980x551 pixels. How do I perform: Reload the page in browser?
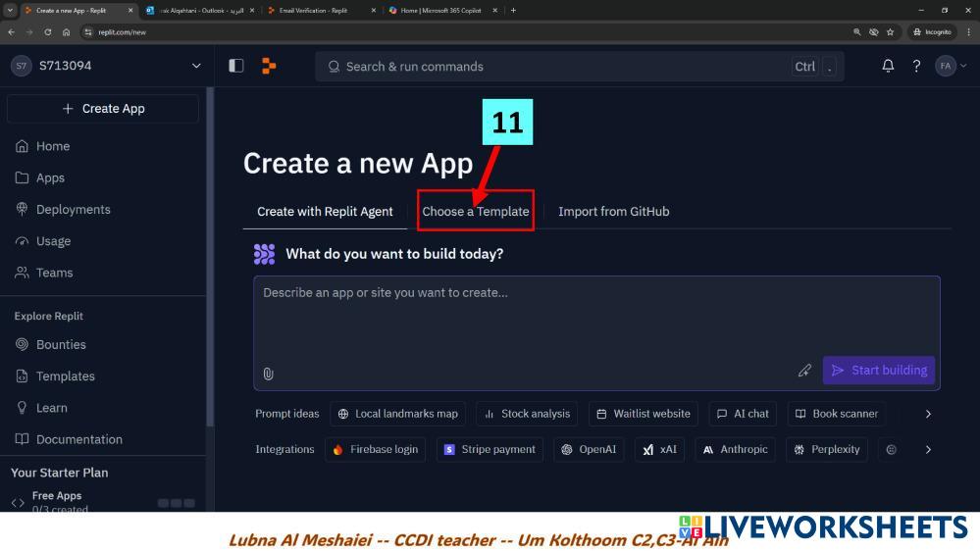tap(48, 31)
